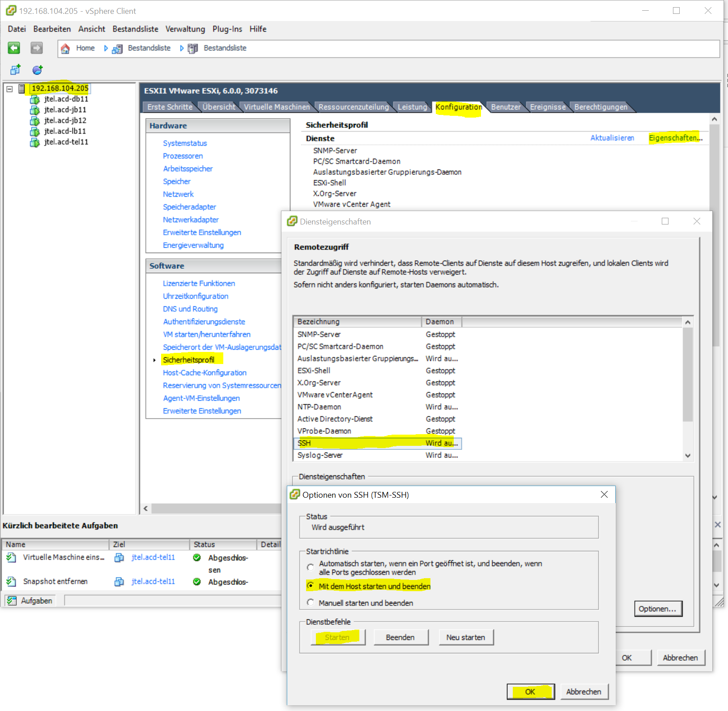Click the green back navigation arrow

coord(13,48)
